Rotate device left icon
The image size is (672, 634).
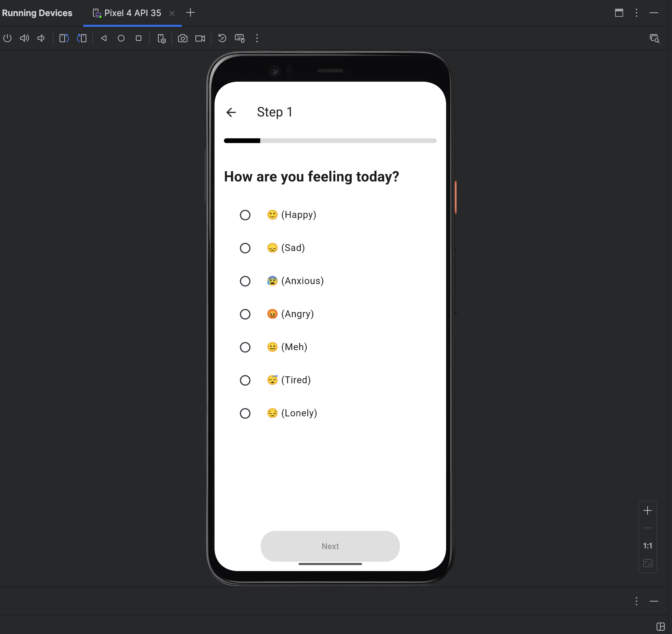coord(64,38)
